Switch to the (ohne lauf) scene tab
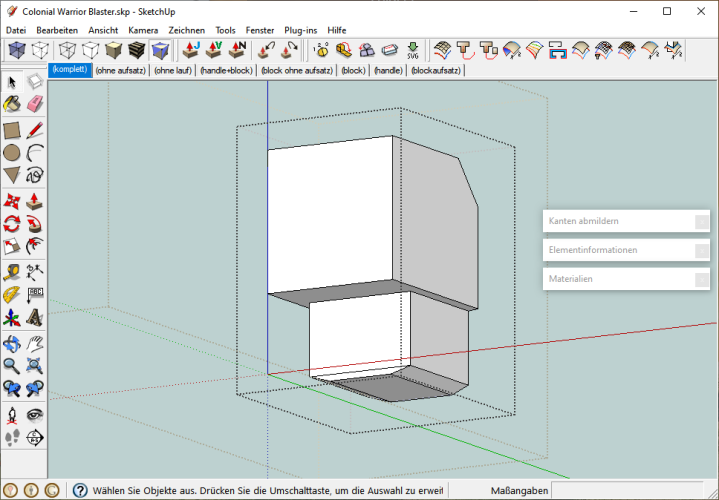The width and height of the screenshot is (719, 500). pyautogui.click(x=171, y=71)
